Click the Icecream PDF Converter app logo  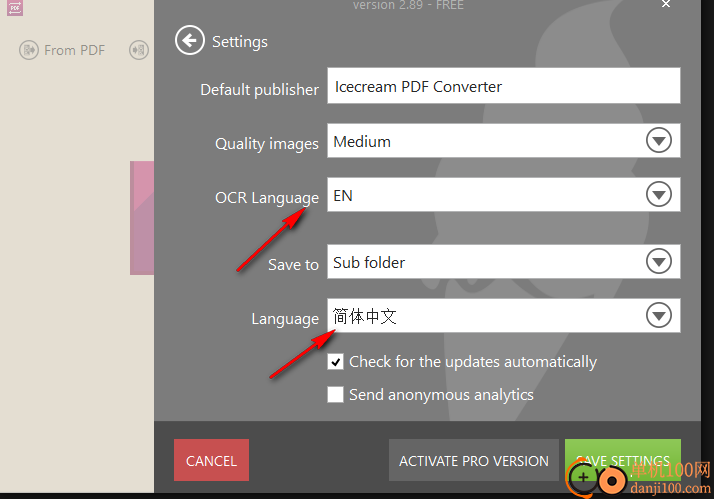click(x=15, y=8)
